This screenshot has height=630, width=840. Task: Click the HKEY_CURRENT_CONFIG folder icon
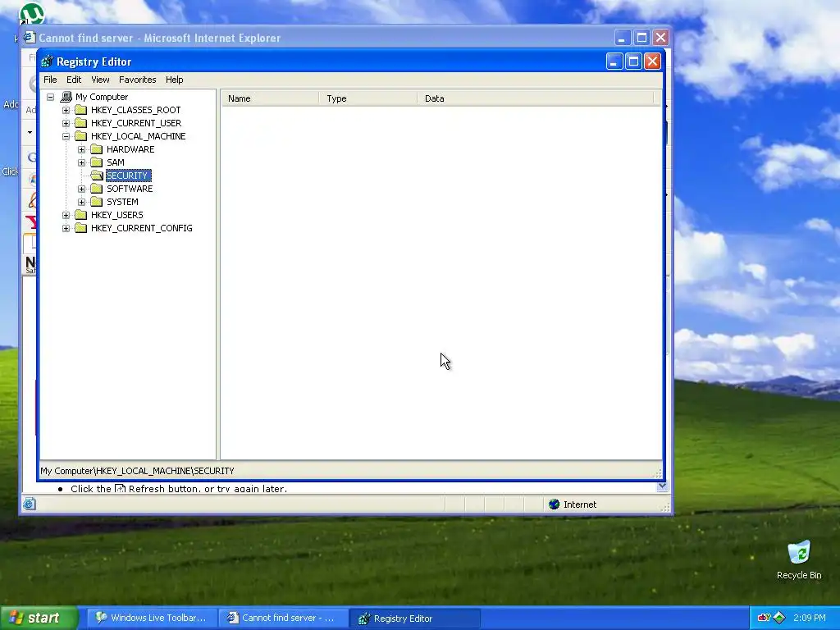(81, 228)
